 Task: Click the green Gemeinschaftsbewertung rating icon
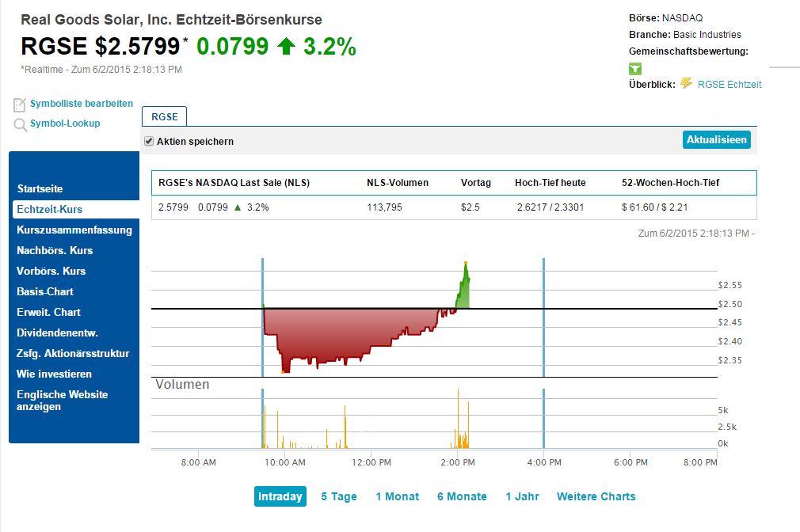coord(635,68)
